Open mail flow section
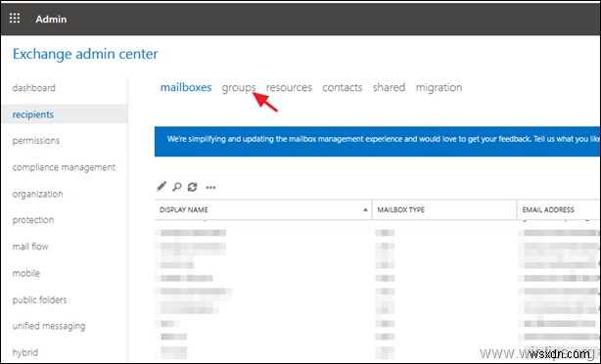This screenshot has height=364, width=601. click(30, 247)
